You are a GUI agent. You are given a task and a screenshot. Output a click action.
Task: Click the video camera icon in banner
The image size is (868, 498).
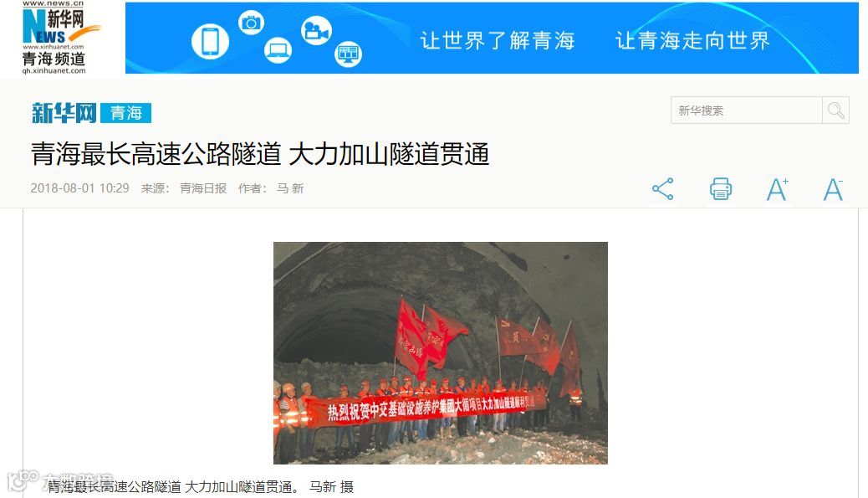[x=316, y=31]
